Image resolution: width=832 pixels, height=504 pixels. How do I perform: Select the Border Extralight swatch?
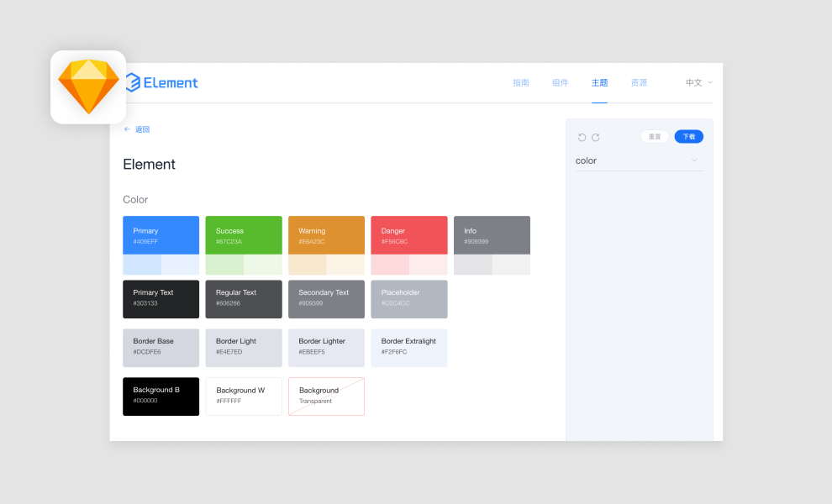coord(409,348)
